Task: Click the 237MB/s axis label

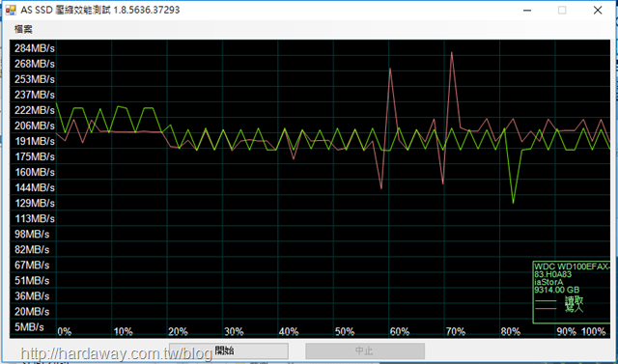Action: [35, 95]
